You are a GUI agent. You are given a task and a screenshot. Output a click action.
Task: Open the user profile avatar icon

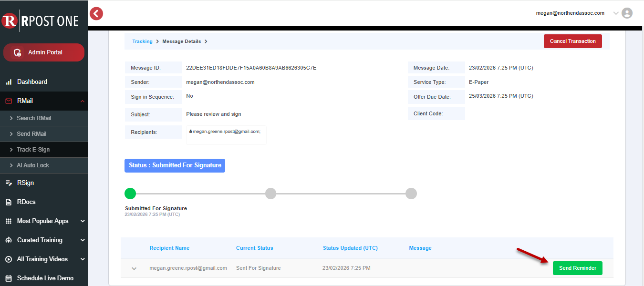click(627, 13)
